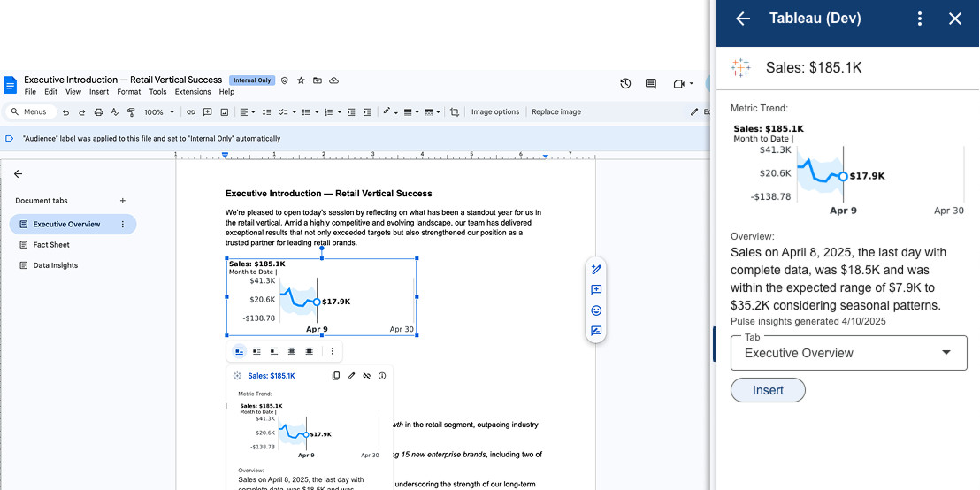This screenshot has height=490, width=980.
Task: Print the document using the printer icon
Action: [98, 112]
